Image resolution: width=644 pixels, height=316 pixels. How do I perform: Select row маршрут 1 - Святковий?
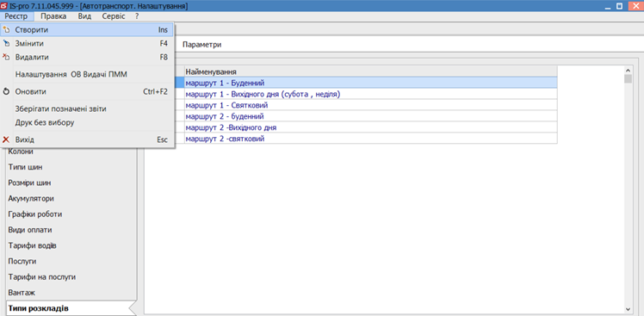coord(371,105)
